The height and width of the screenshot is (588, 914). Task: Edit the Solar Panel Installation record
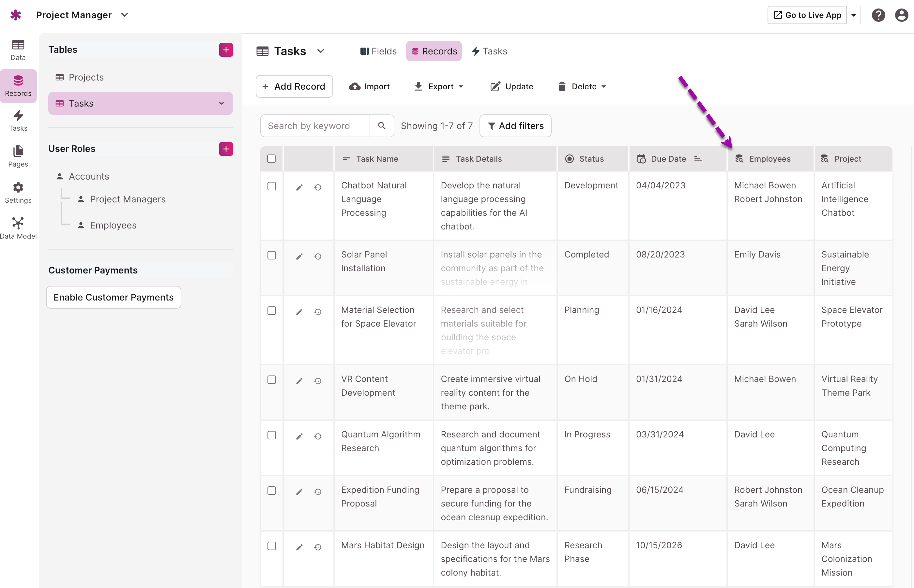point(299,257)
